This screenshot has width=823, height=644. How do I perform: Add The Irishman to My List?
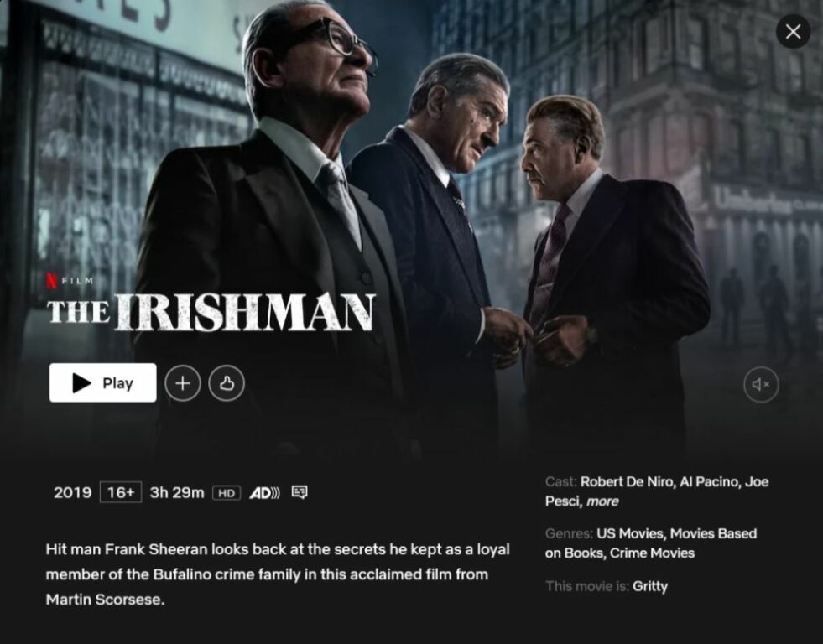pyautogui.click(x=183, y=383)
